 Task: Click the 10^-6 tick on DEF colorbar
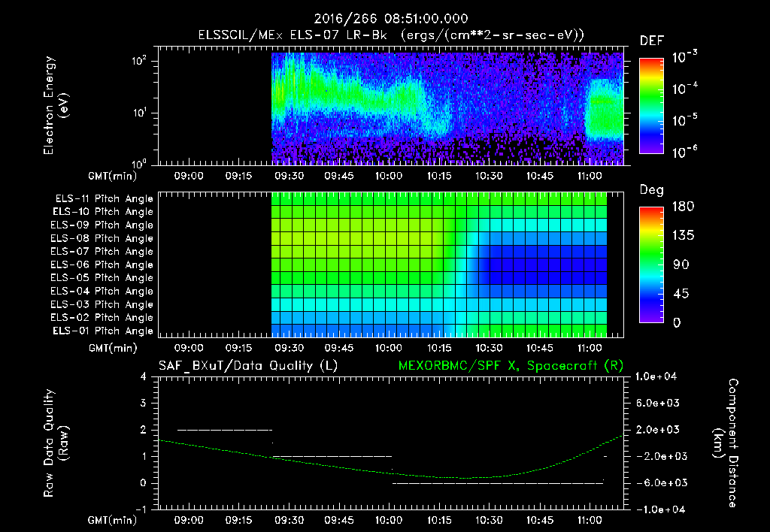pyautogui.click(x=684, y=152)
